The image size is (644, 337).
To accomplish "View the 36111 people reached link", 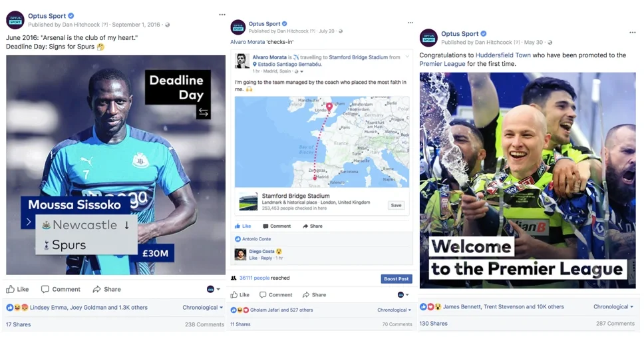I will pyautogui.click(x=255, y=278).
